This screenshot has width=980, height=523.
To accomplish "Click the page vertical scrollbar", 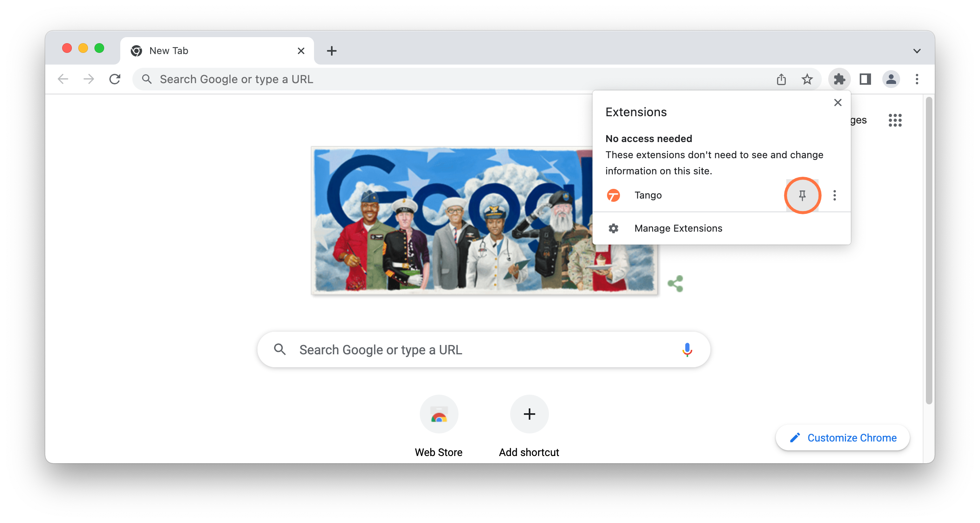I will (929, 250).
